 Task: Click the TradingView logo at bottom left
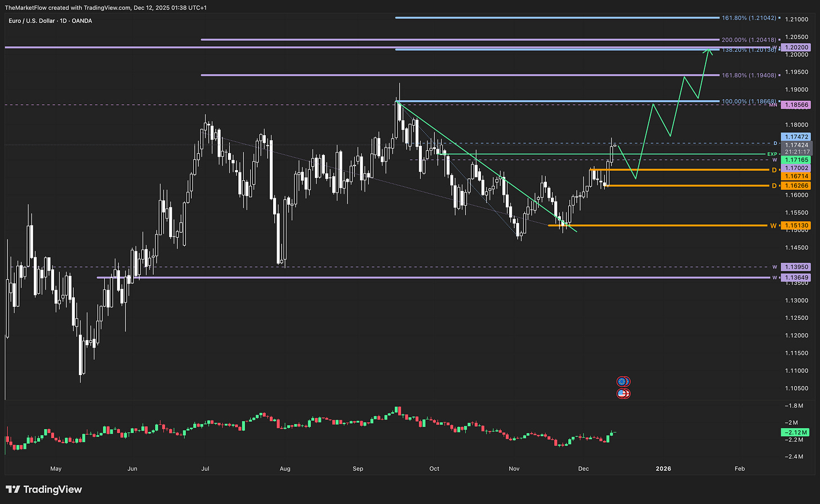(x=44, y=489)
